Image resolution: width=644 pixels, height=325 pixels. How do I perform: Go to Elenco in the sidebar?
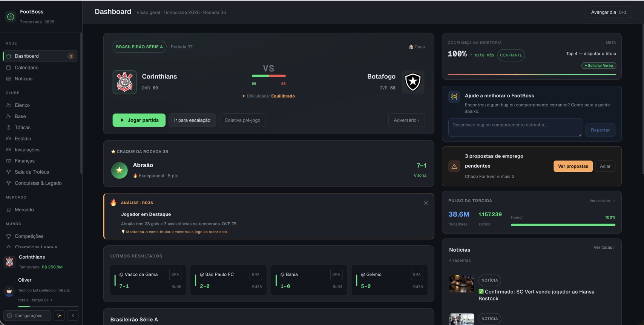[40, 105]
